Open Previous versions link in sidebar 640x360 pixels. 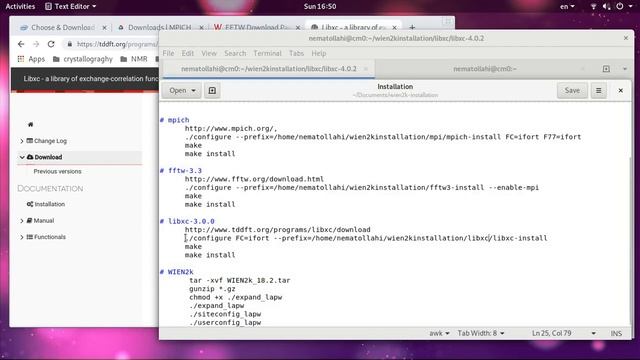pyautogui.click(x=58, y=171)
